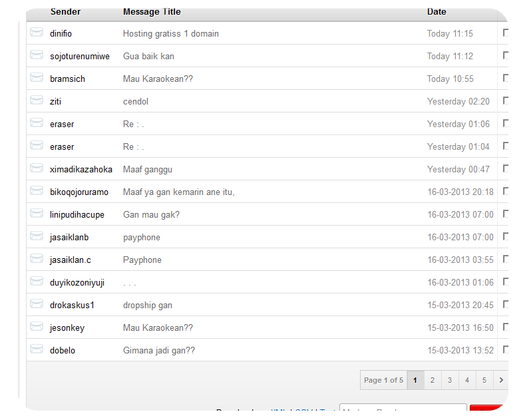The image size is (527, 420).
Task: Click the envelope icon beside jasaiklan.c
Action: click(37, 259)
